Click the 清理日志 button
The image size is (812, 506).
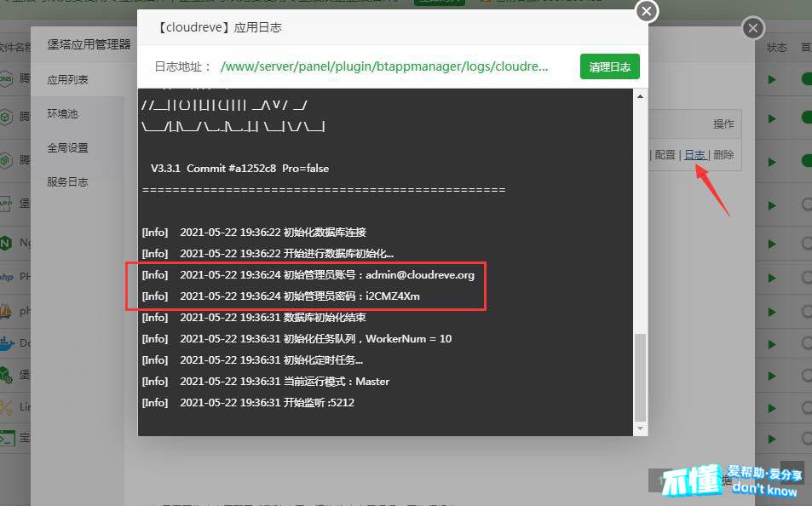pyautogui.click(x=609, y=66)
